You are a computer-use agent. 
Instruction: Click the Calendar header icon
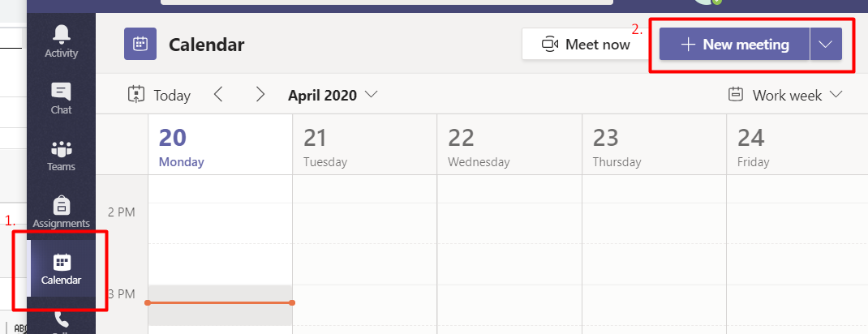coord(140,44)
